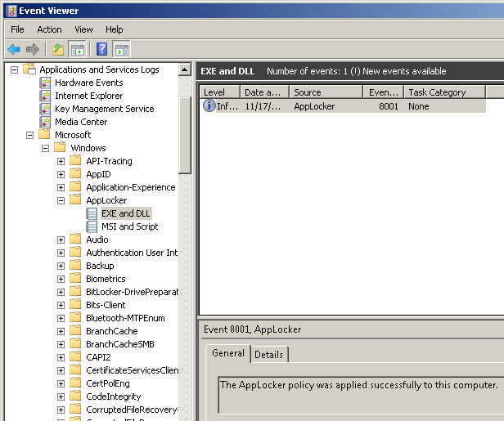Expand the Application-Experience node
Viewport: 504px width, 421px height.
pyautogui.click(x=61, y=187)
